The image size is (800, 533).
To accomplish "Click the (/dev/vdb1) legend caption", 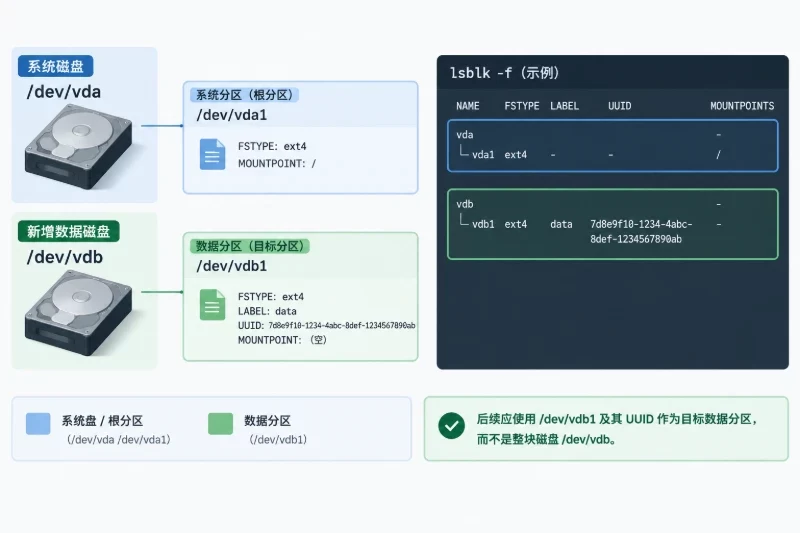I will click(279, 440).
